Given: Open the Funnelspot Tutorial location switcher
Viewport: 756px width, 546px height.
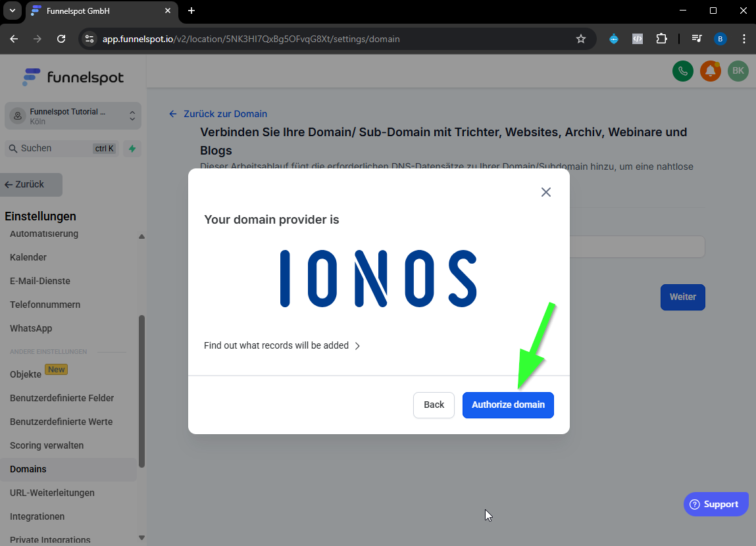Looking at the screenshot, I should coord(73,116).
